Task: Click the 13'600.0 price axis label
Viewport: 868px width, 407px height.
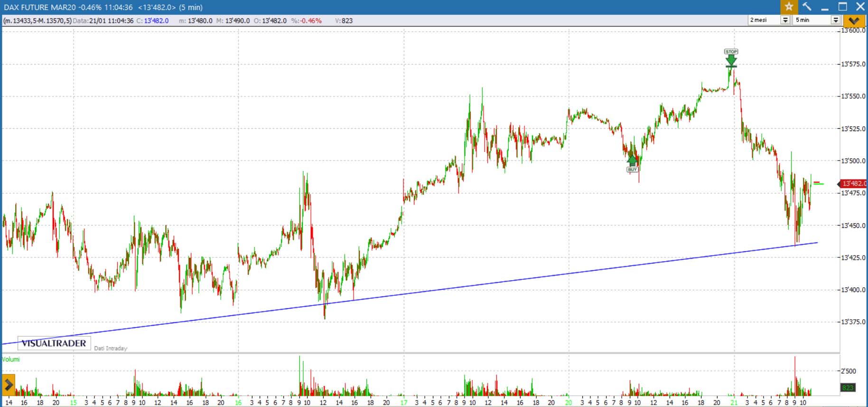Action: [x=853, y=30]
